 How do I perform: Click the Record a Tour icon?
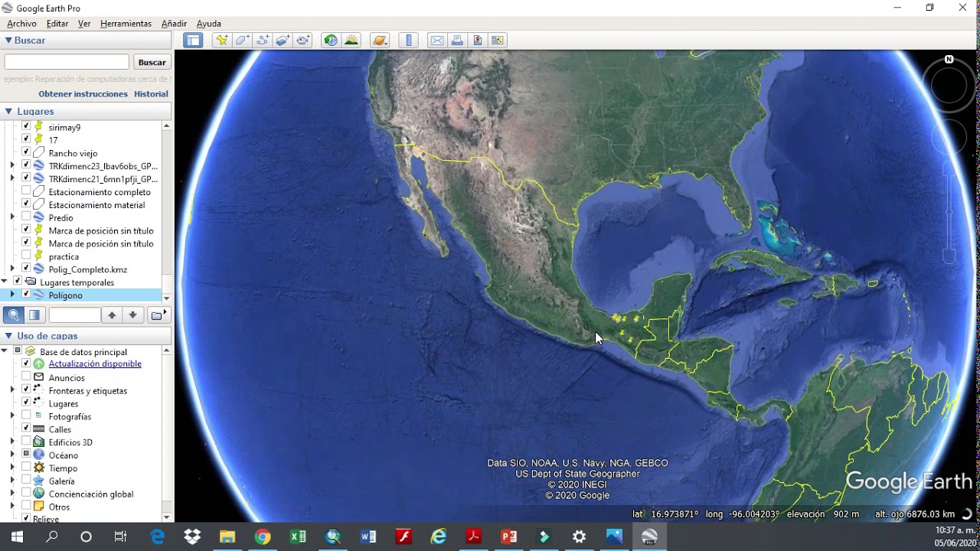point(303,41)
